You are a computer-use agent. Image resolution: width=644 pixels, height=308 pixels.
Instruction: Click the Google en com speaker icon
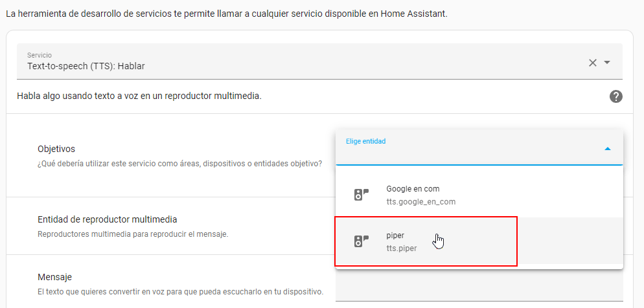tap(361, 195)
